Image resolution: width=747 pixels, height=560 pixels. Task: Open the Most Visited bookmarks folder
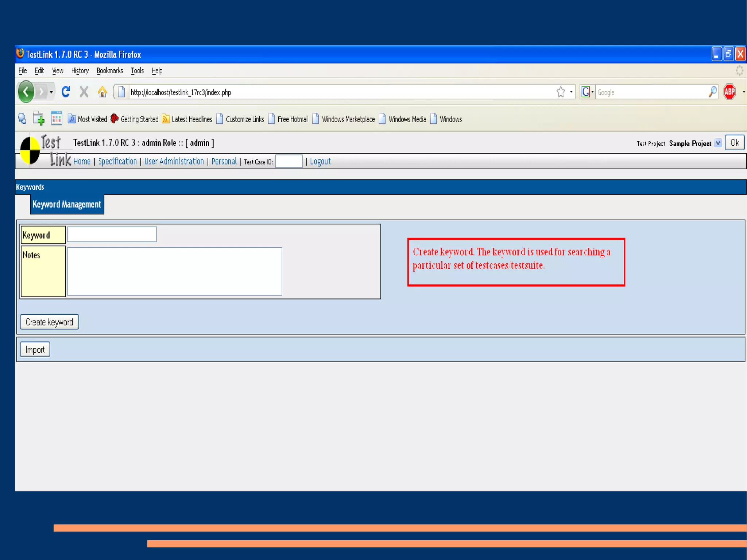click(88, 119)
